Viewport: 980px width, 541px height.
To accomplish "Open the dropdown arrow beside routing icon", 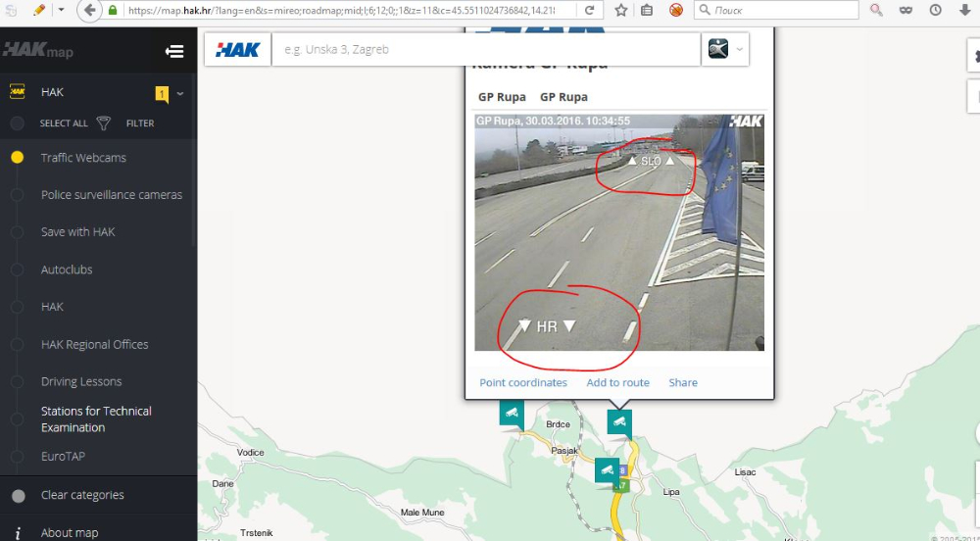I will click(739, 49).
